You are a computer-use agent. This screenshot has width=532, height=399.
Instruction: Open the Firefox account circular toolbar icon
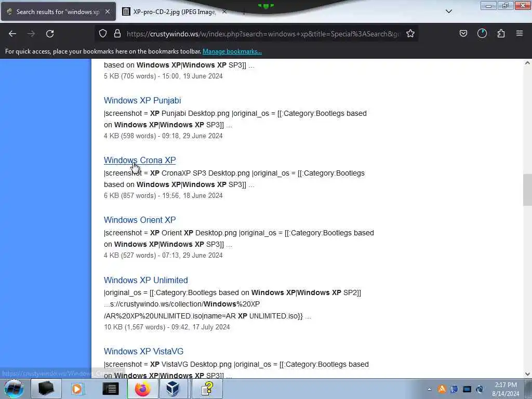point(482,33)
